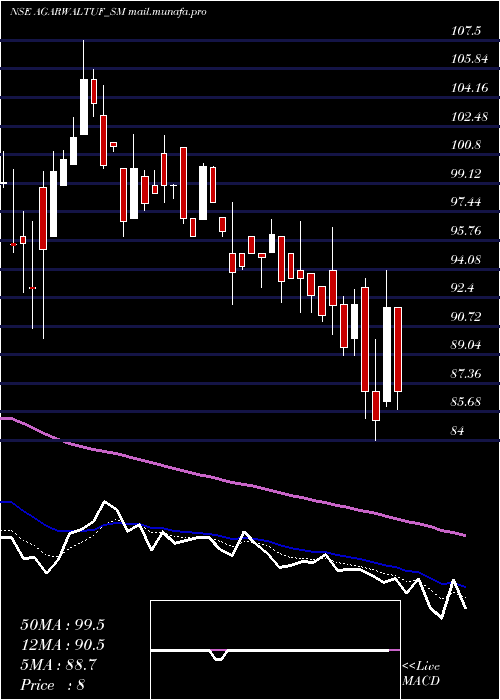Click the 12MA : 90.5 reading
Image resolution: width=500 pixels, height=700 pixels.
pyautogui.click(x=62, y=645)
